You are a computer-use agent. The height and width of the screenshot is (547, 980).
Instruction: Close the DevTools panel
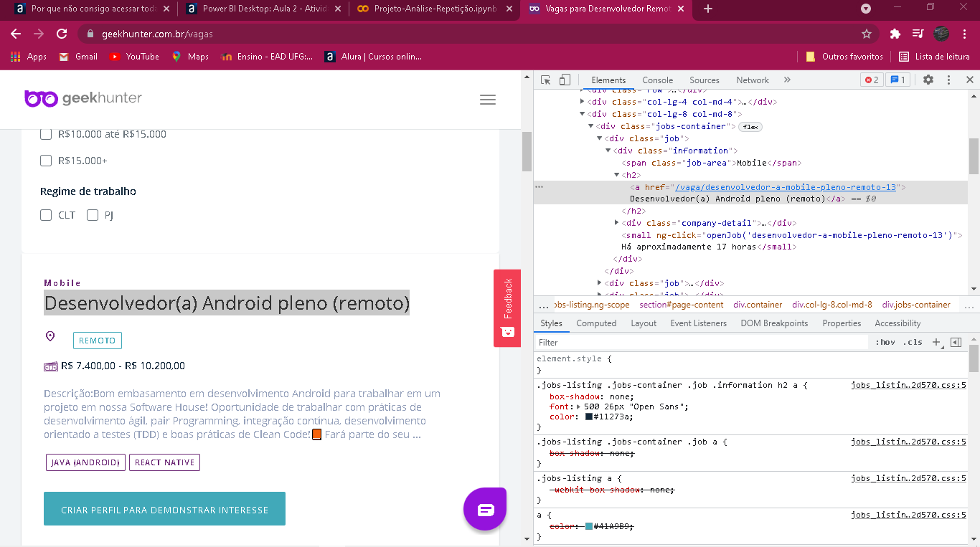[x=969, y=80]
